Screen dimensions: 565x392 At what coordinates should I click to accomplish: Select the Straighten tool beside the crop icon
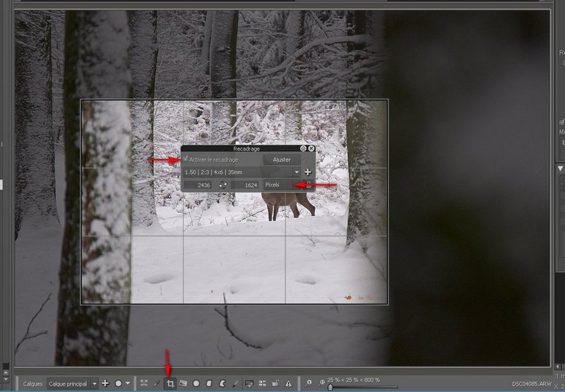click(x=183, y=384)
